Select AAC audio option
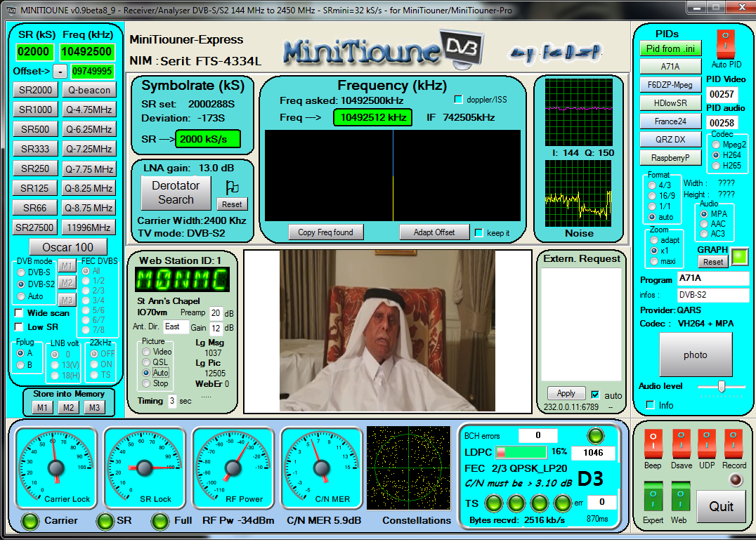 (x=704, y=223)
